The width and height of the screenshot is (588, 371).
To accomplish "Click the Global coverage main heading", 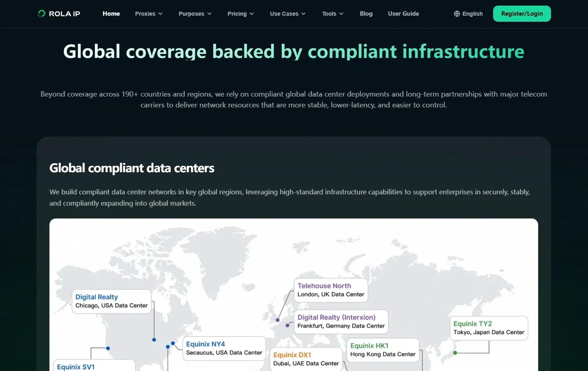I will tap(294, 52).
